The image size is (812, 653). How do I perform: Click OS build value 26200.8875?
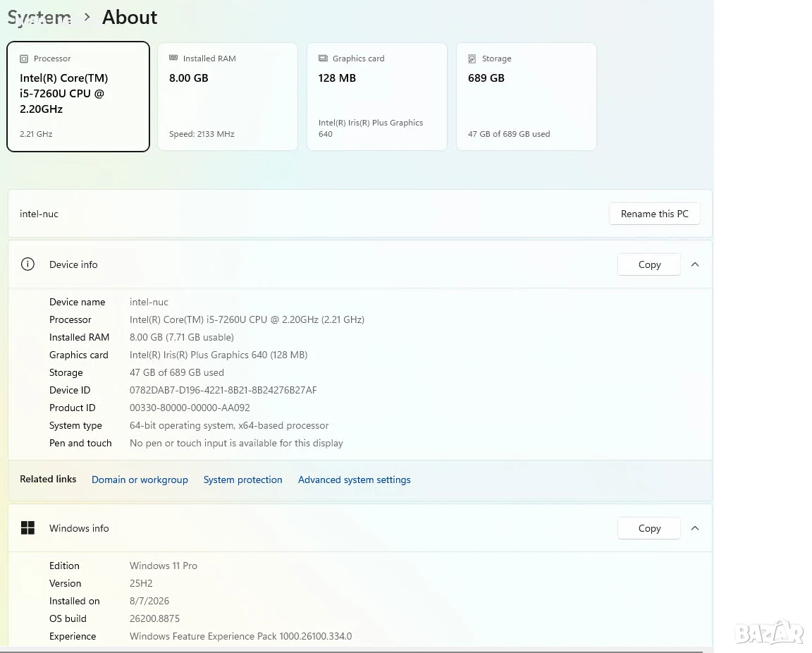[x=154, y=618]
